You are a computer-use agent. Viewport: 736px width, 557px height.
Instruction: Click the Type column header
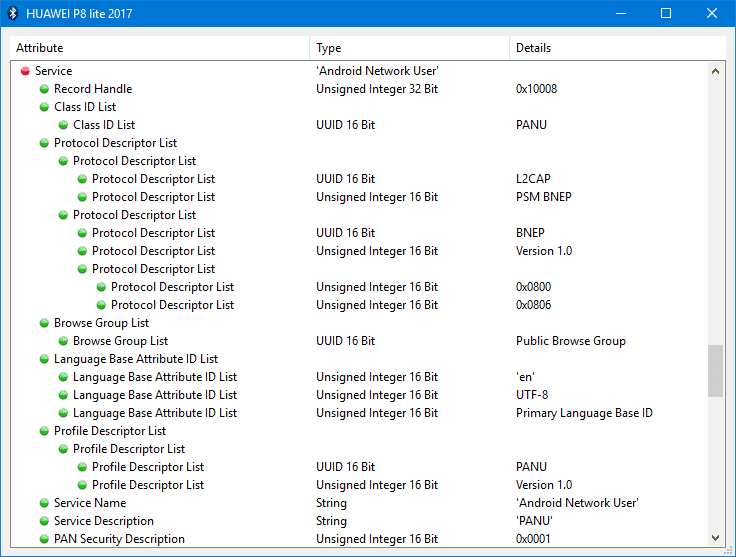pos(409,48)
